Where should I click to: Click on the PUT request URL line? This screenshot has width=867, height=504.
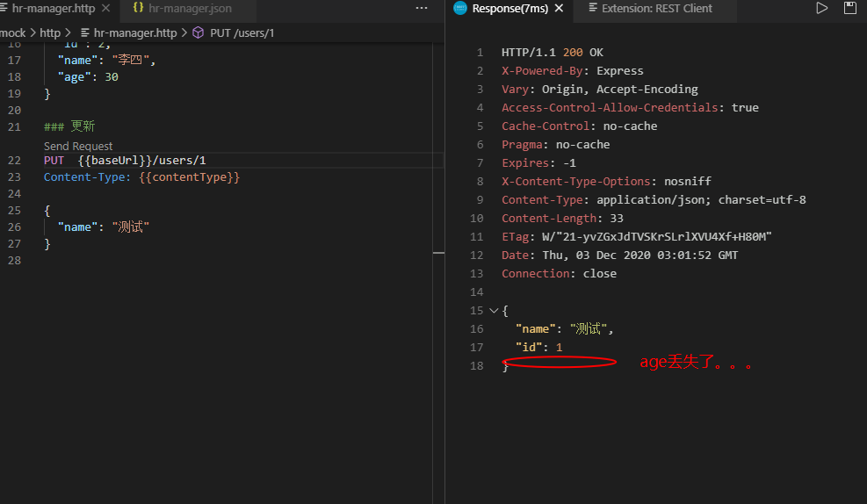[x=141, y=160]
